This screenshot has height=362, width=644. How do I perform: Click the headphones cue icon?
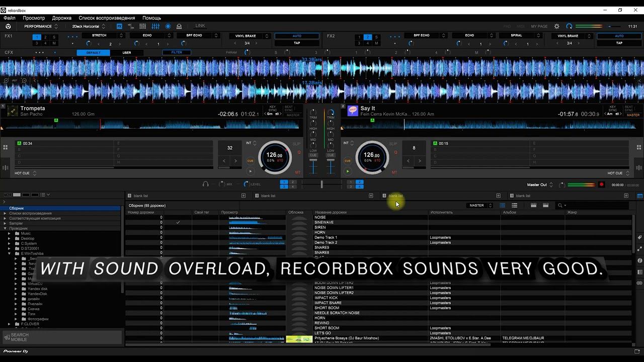click(x=205, y=185)
